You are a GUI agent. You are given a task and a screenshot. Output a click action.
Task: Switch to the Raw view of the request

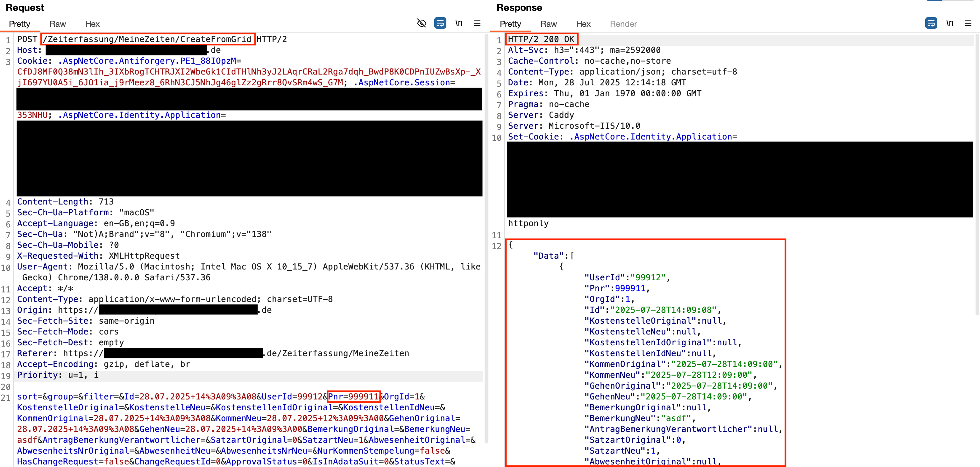tap(57, 24)
